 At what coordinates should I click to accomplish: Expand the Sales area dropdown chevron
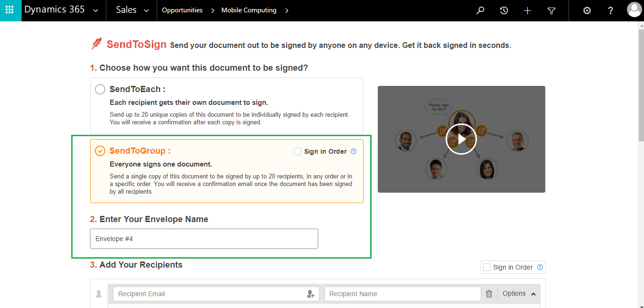pos(146,11)
